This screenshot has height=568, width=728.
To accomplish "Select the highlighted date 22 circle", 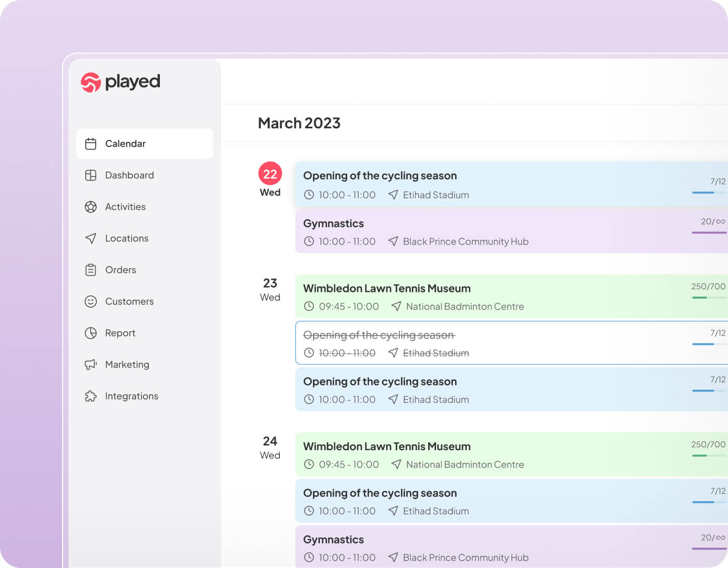I will [270, 174].
